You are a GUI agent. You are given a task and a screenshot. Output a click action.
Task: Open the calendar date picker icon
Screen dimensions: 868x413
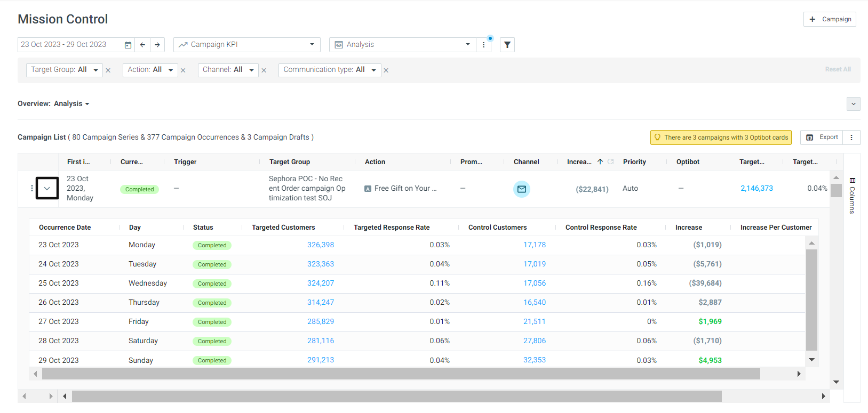(128, 45)
